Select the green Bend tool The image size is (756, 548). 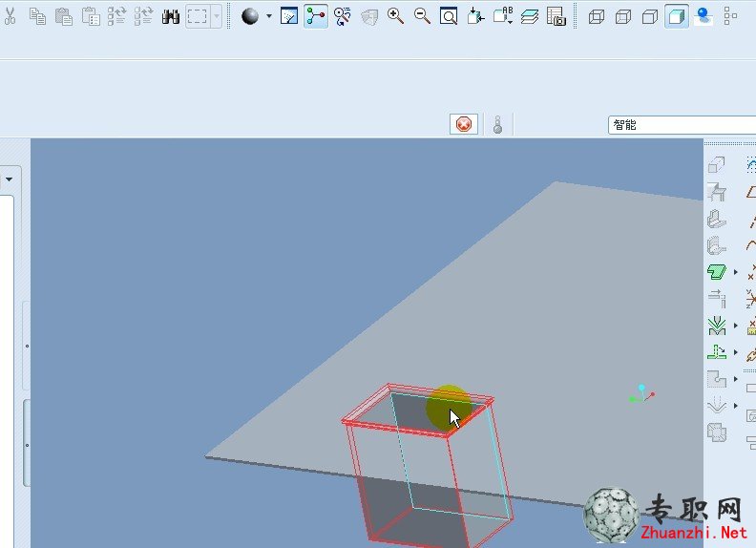click(x=717, y=326)
